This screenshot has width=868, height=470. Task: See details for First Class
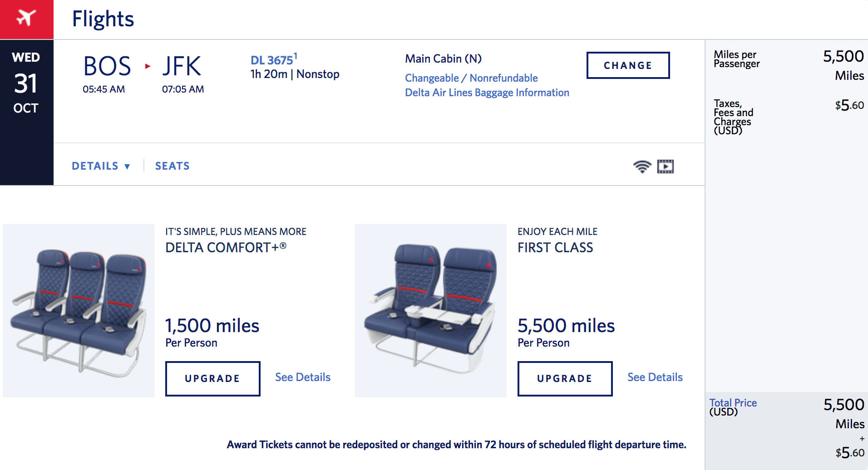pos(655,377)
